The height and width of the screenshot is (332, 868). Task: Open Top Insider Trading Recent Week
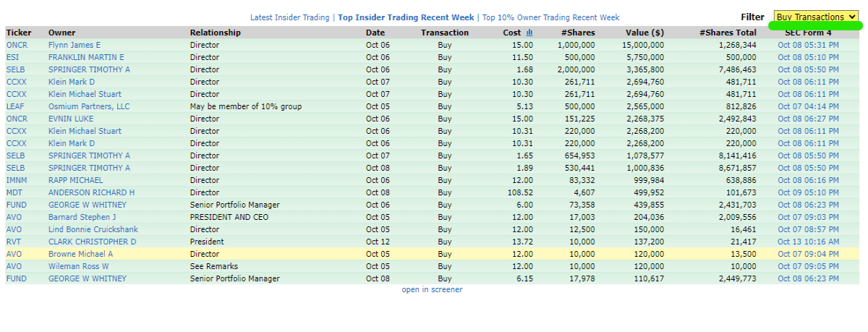click(406, 17)
